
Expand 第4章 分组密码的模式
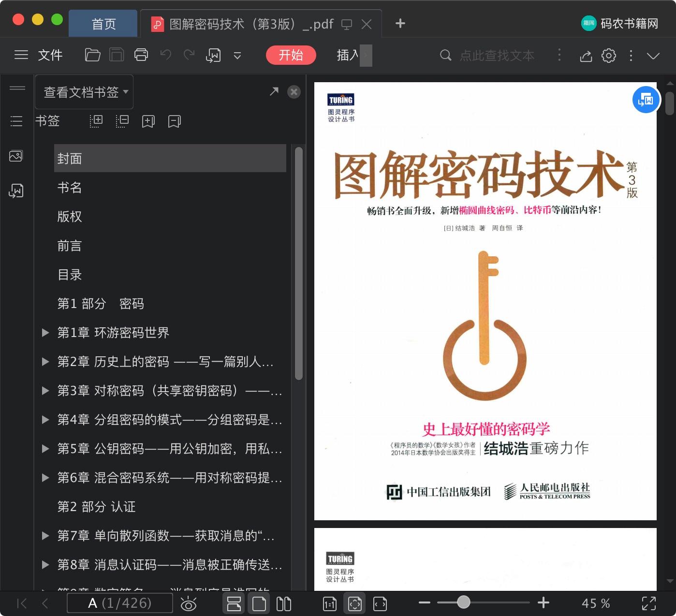coord(45,419)
